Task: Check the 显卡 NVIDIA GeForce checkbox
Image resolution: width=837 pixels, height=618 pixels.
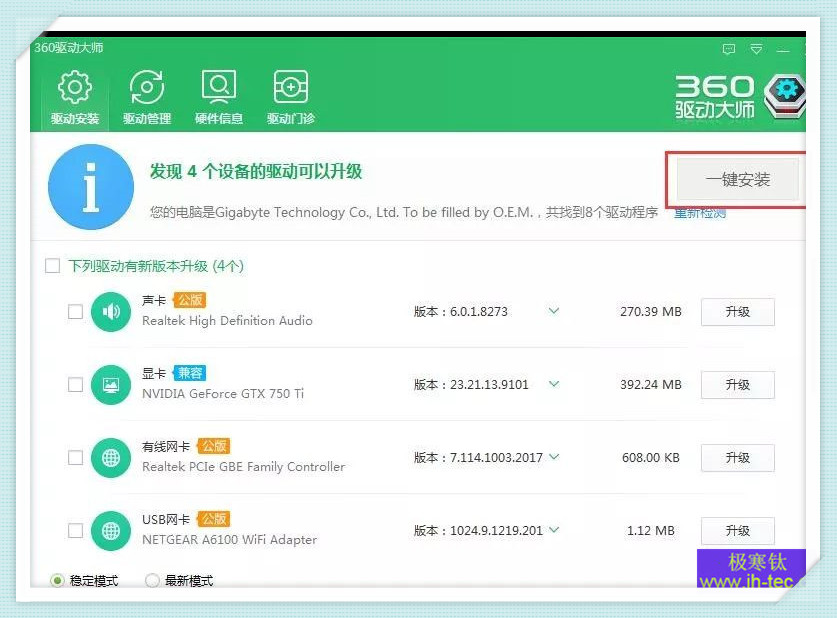Action: 75,385
